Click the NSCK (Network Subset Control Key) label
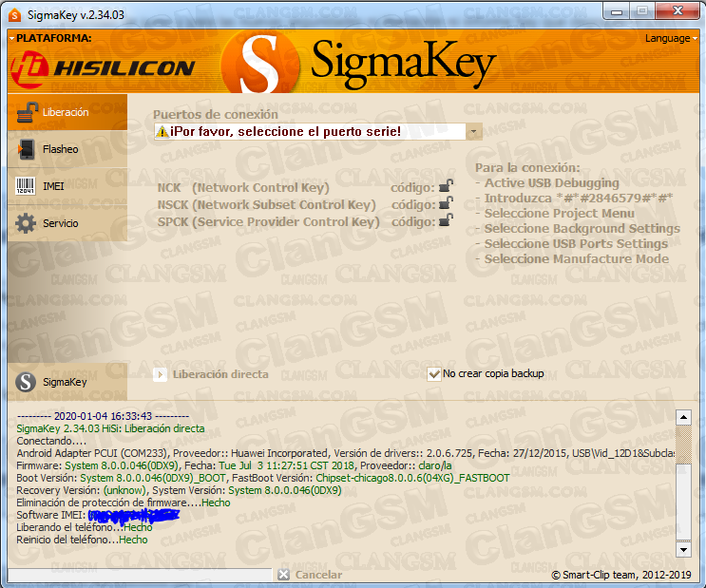706x588 pixels. pos(267,204)
